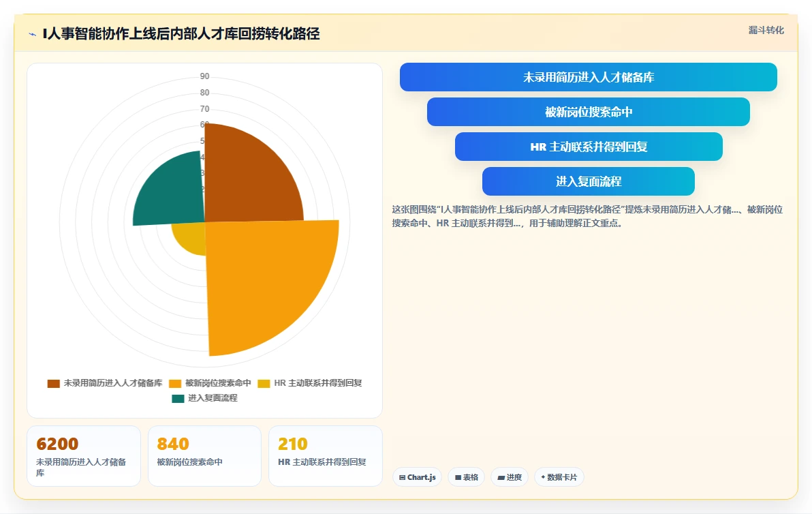The height and width of the screenshot is (514, 812).
Task: Toggle the yellow legend swatch HR 主动联系并得到回复
Action: click(x=264, y=383)
